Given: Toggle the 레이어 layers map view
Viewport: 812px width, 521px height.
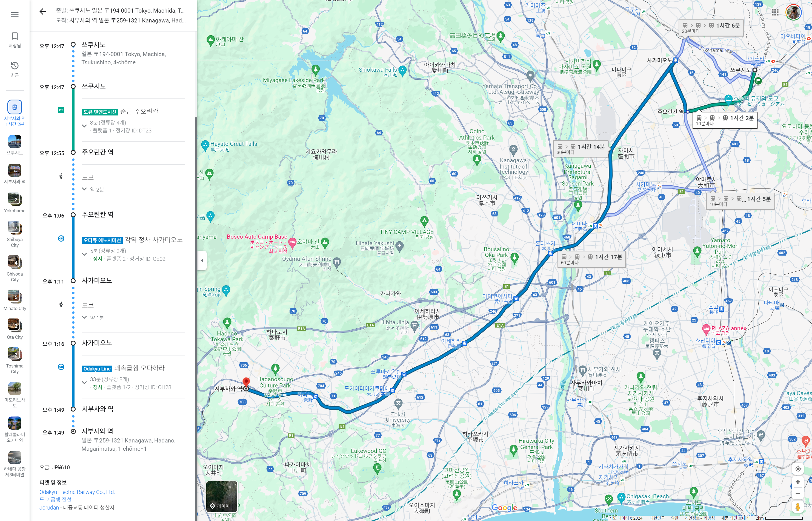Looking at the screenshot, I should tap(221, 496).
